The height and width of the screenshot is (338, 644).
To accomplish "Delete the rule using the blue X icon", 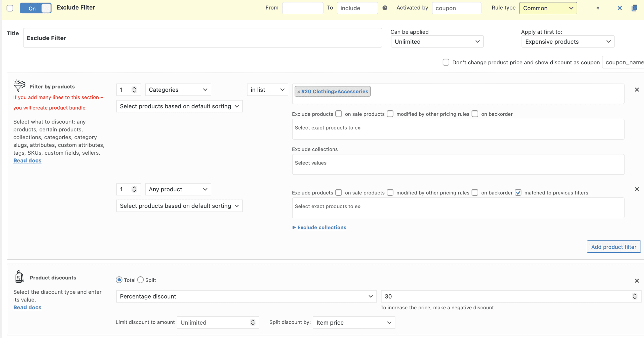I will click(619, 8).
